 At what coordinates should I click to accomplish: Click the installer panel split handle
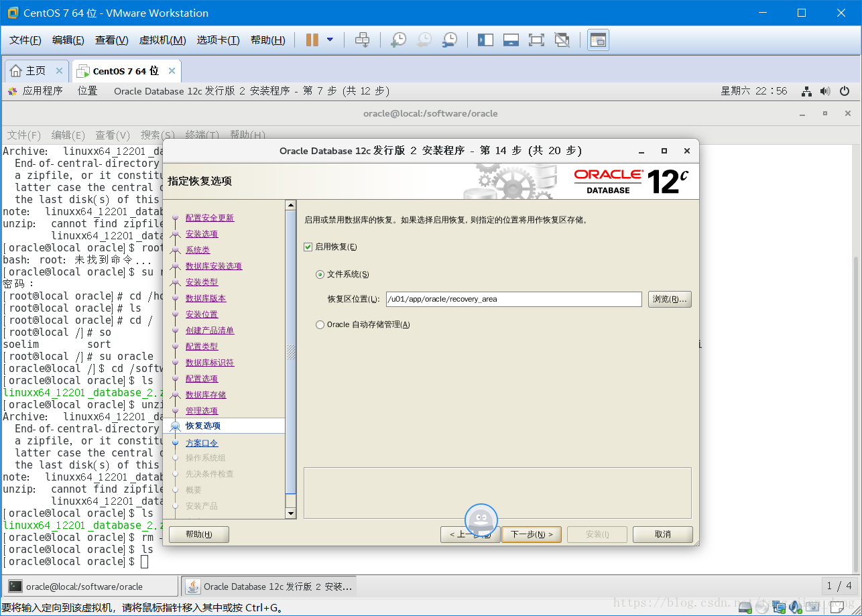pyautogui.click(x=290, y=351)
